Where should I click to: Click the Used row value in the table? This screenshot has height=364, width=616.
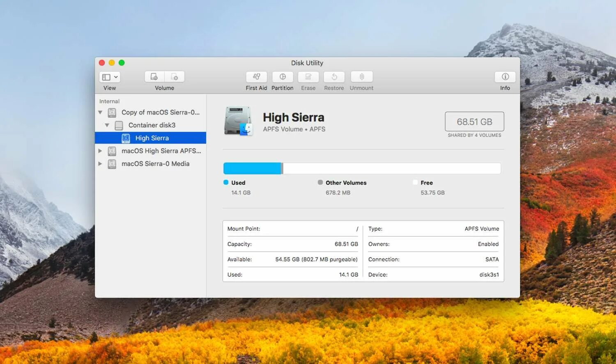348,275
